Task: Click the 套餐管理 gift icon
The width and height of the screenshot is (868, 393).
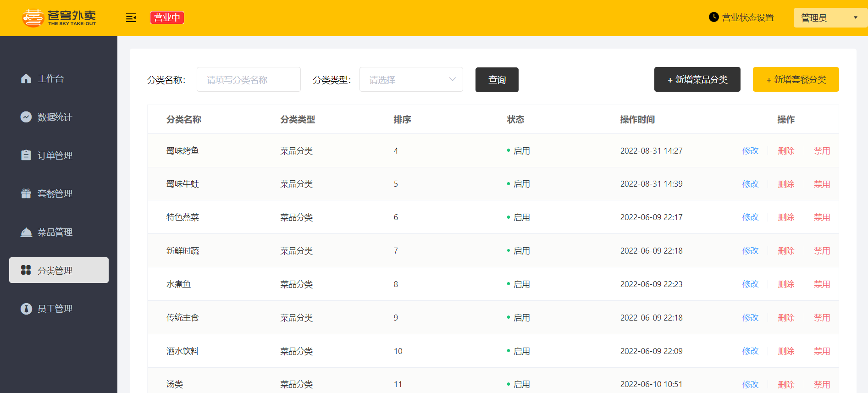Action: click(26, 194)
